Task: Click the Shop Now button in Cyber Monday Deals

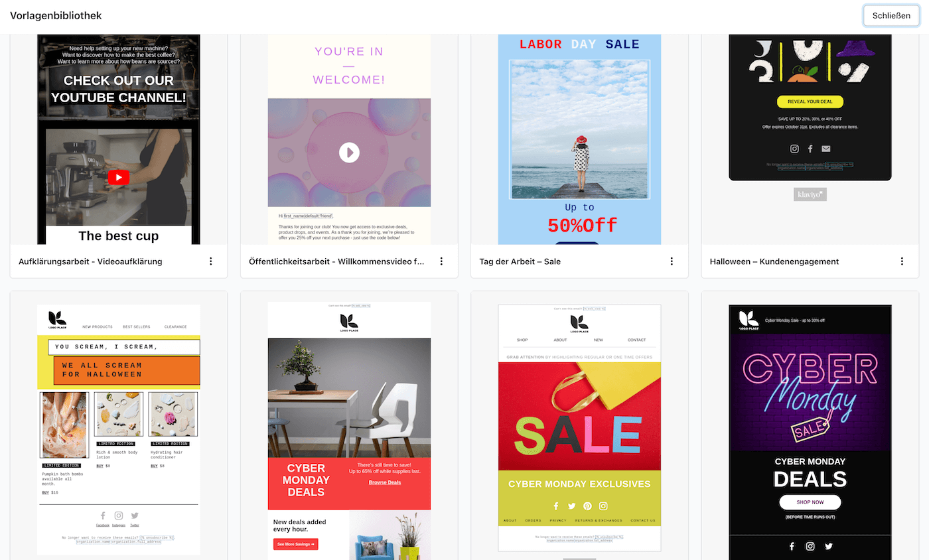Action: coord(810,502)
